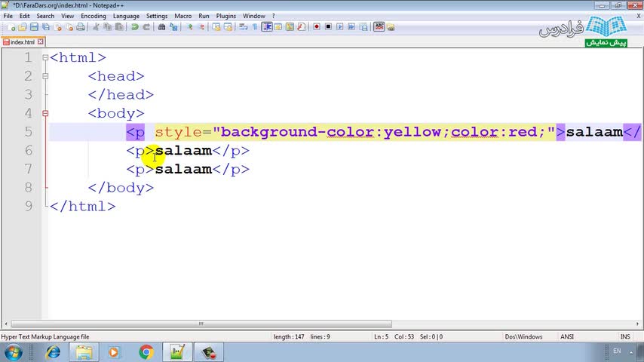Click the Copy toolbar icon
This screenshot has height=362, width=644.
coord(108,27)
